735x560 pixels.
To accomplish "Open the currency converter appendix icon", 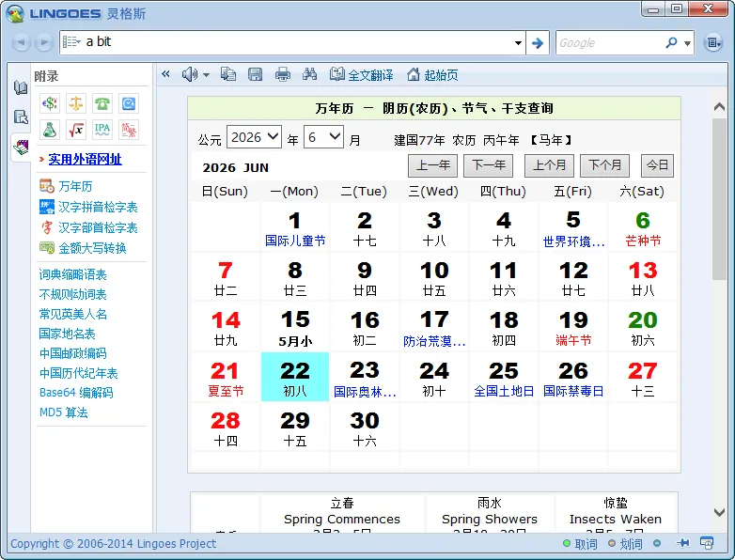I will coord(49,103).
